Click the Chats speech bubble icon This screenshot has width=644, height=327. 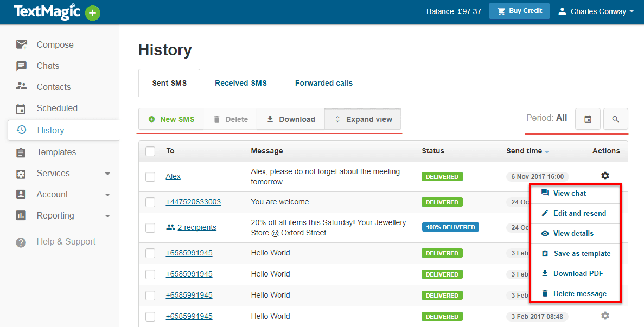click(21, 66)
